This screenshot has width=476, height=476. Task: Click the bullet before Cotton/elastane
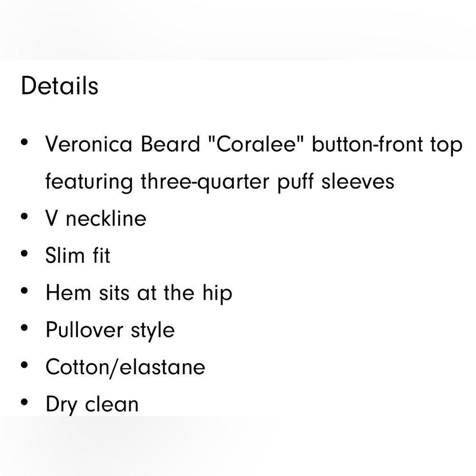click(x=25, y=365)
